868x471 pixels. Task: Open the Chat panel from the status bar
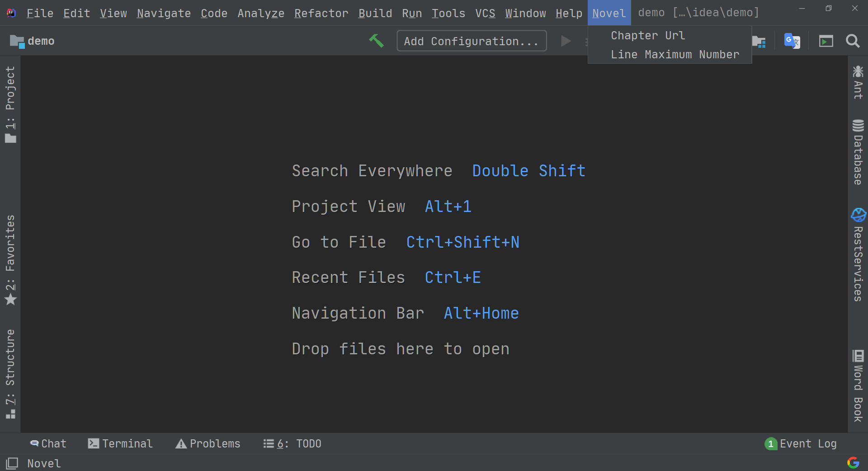pyautogui.click(x=47, y=443)
